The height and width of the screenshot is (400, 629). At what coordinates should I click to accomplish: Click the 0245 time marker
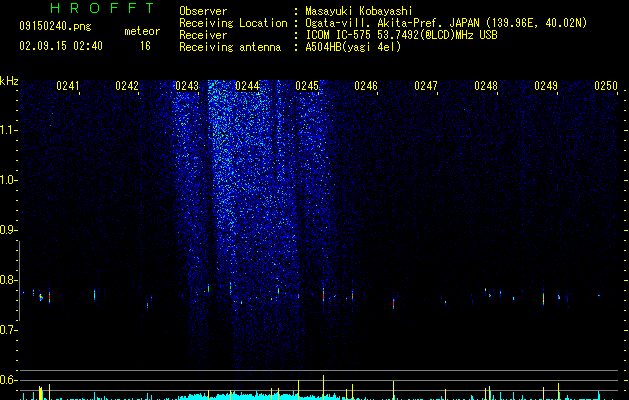point(307,86)
